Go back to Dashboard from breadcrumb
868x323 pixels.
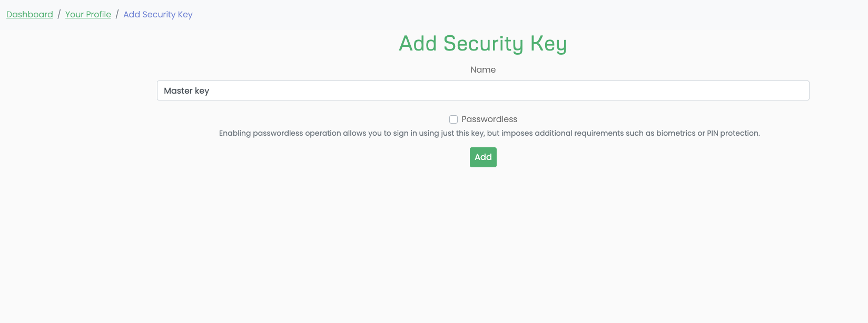click(29, 14)
